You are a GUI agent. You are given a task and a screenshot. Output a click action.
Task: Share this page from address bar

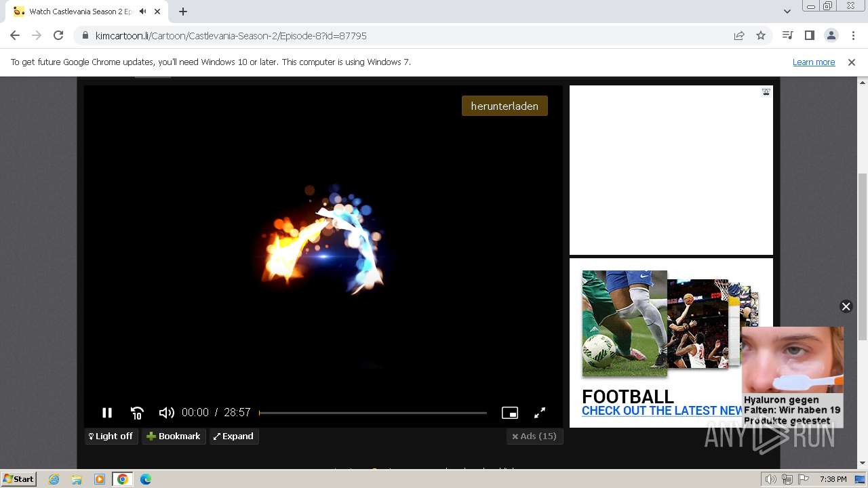point(739,35)
